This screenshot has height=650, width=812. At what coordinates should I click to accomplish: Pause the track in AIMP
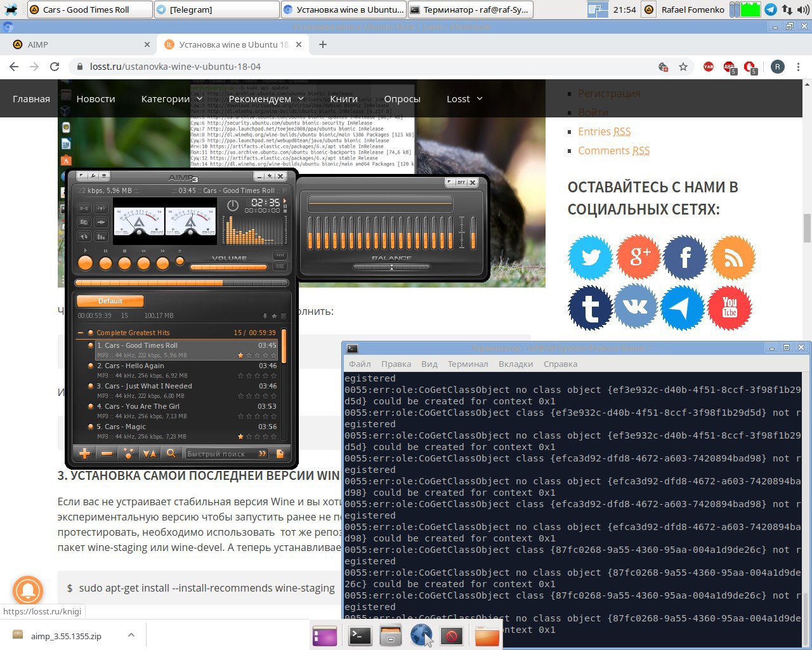coord(106,263)
